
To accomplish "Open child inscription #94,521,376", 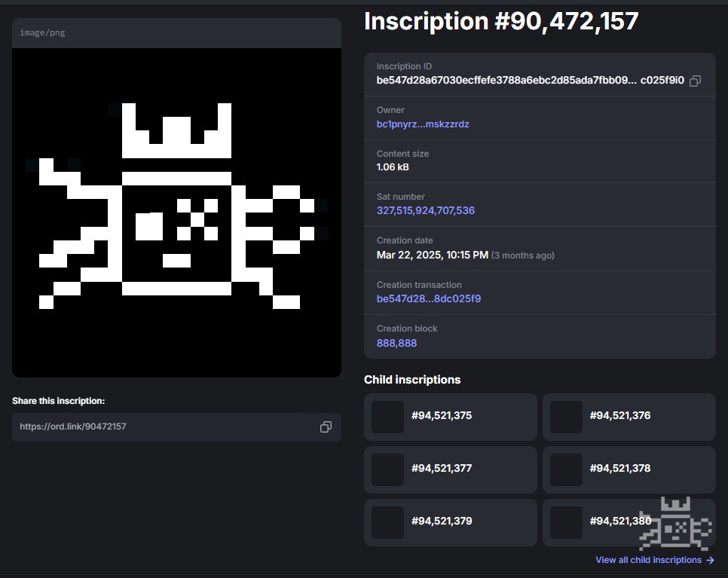I will point(629,417).
